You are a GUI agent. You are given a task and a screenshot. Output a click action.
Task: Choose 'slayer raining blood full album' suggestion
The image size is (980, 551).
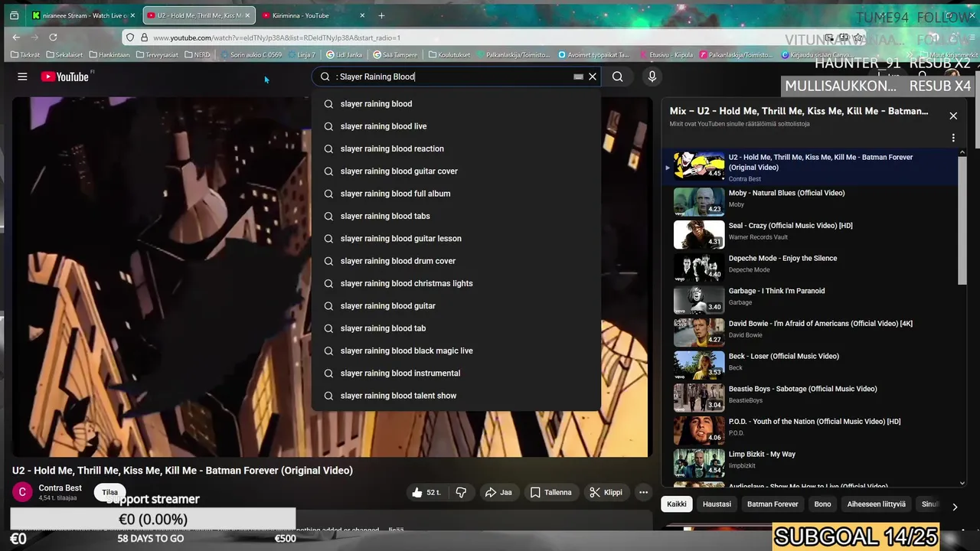[456, 194]
